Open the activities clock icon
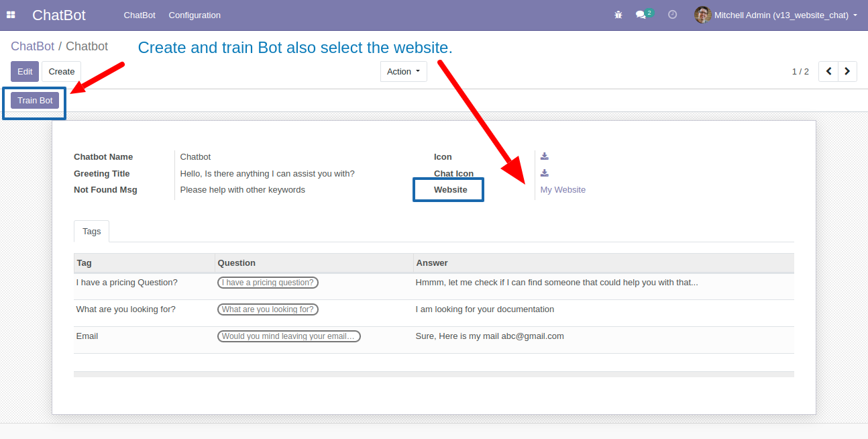This screenshot has height=439, width=868. (672, 15)
